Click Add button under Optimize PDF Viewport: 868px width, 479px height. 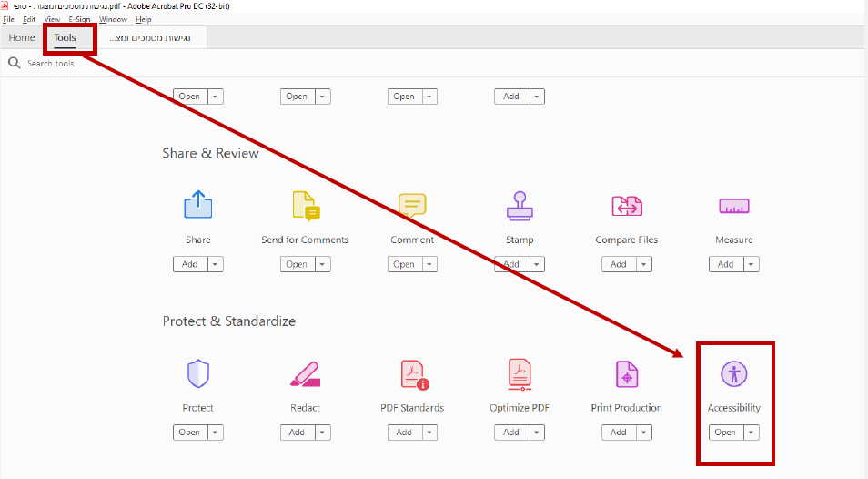pos(511,433)
